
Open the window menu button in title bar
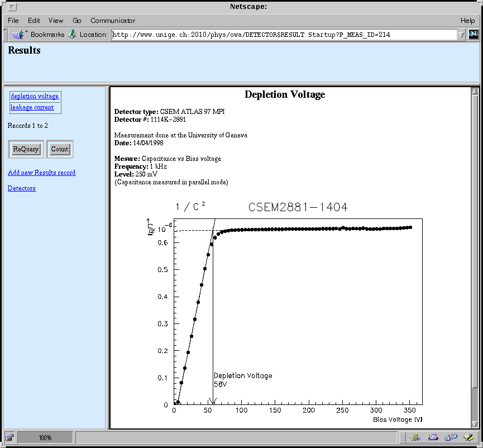coord(12,7)
